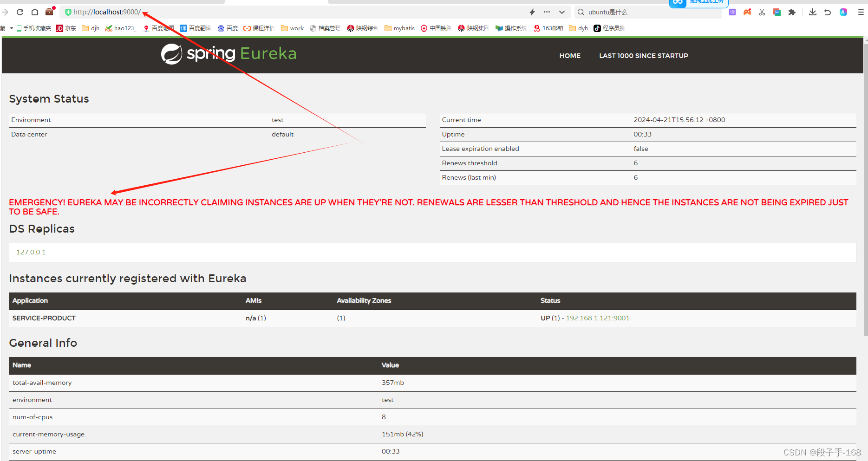Click the Renews (last min) row label
The width and height of the screenshot is (868, 461).
coord(469,177)
